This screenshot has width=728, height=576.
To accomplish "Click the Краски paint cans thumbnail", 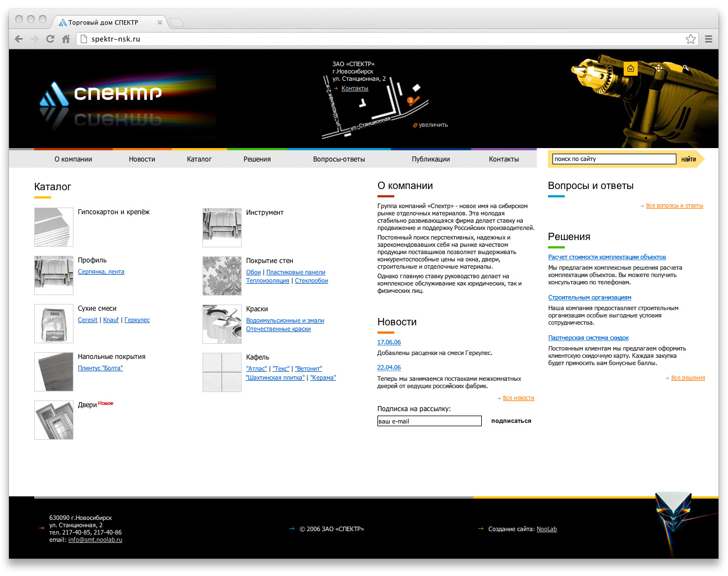I will [222, 324].
